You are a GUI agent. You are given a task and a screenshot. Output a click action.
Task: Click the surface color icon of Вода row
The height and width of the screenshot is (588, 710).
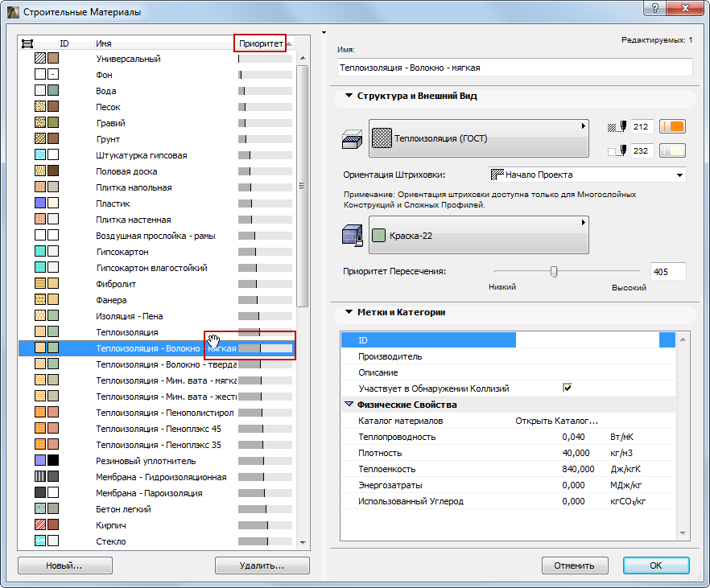point(53,90)
